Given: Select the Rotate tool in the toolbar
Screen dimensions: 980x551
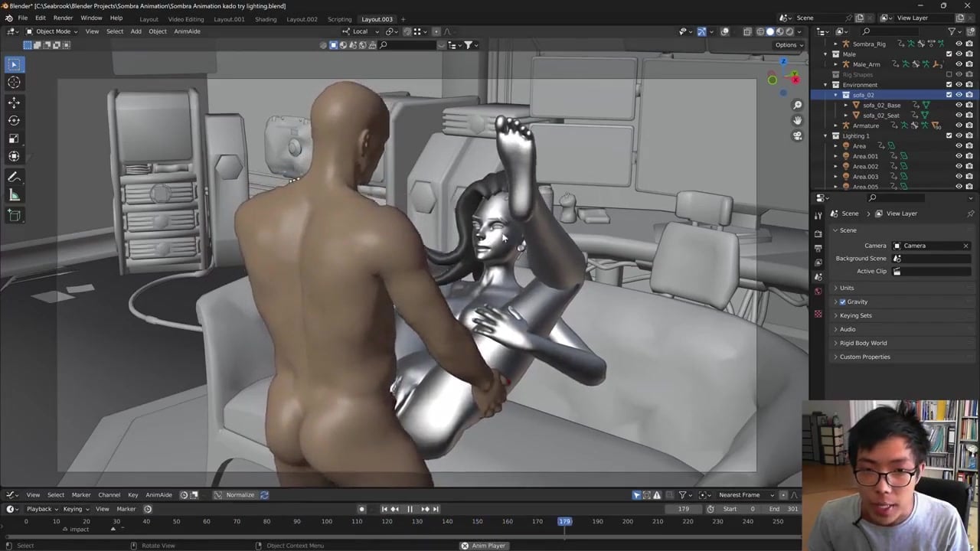Looking at the screenshot, I should [x=14, y=120].
